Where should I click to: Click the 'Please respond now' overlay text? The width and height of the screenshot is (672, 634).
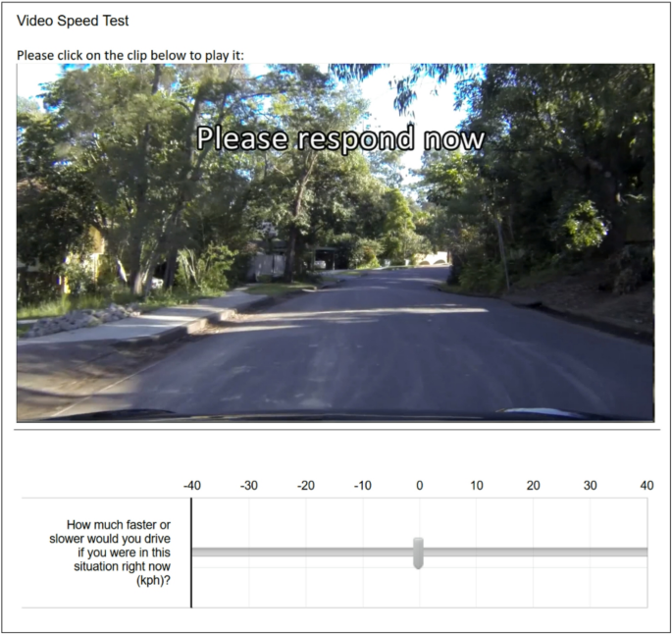click(340, 138)
